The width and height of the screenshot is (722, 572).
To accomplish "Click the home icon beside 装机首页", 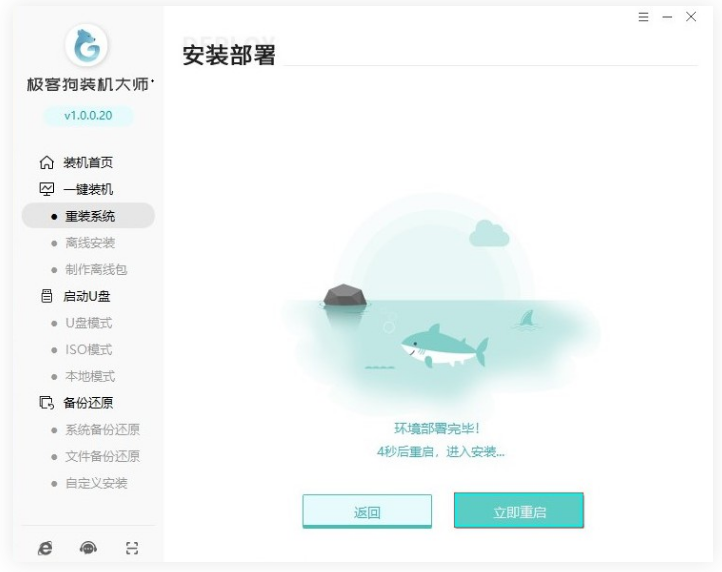I will 47,162.
